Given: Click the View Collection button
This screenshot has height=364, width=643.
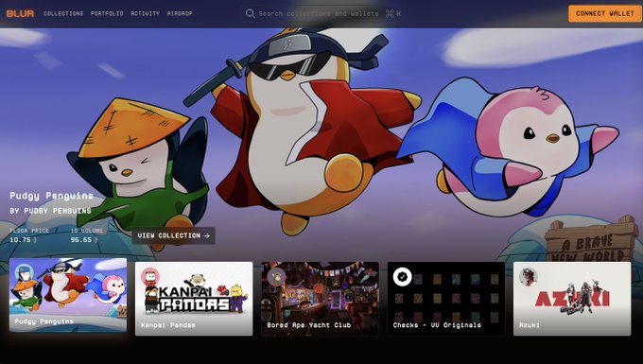Looking at the screenshot, I should (x=173, y=235).
